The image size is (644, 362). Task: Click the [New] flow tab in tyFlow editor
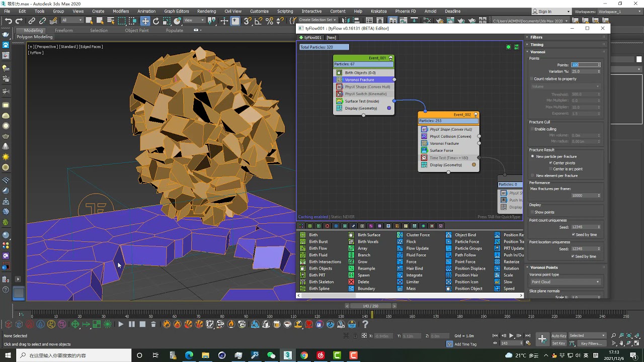331,37
